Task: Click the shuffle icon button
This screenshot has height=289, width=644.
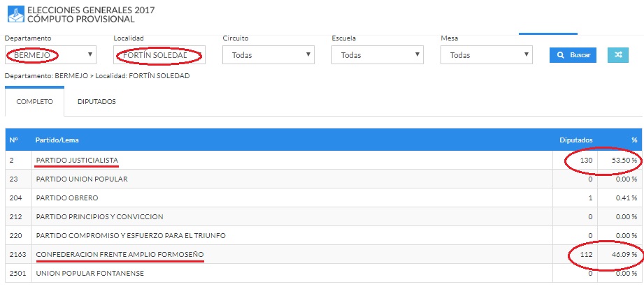Action: tap(617, 55)
